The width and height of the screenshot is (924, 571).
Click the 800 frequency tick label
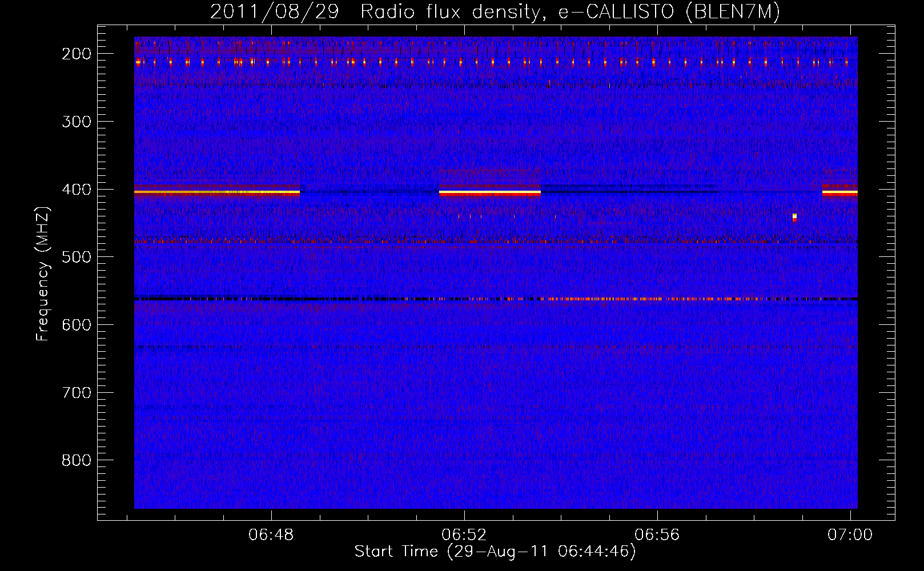77,460
